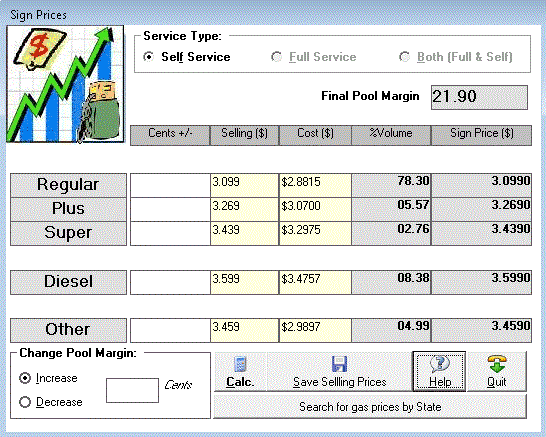Click Search for gas prices by State

[x=370, y=407]
